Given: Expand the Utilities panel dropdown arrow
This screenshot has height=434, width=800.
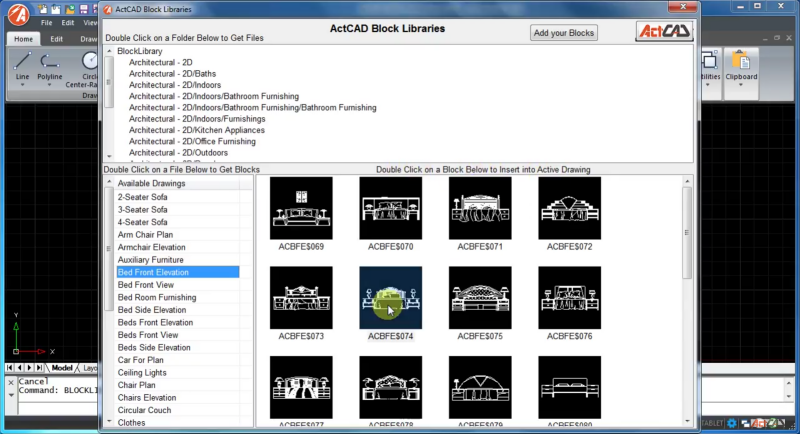Looking at the screenshot, I should click(708, 85).
